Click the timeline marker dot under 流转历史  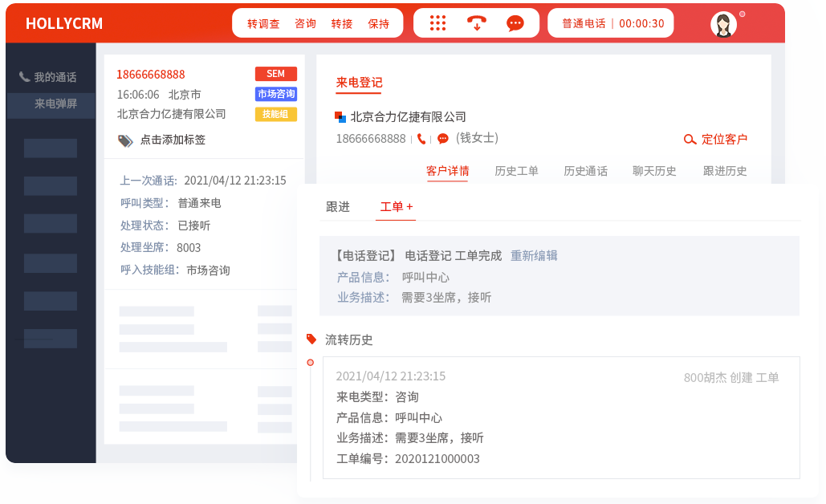[x=311, y=363]
